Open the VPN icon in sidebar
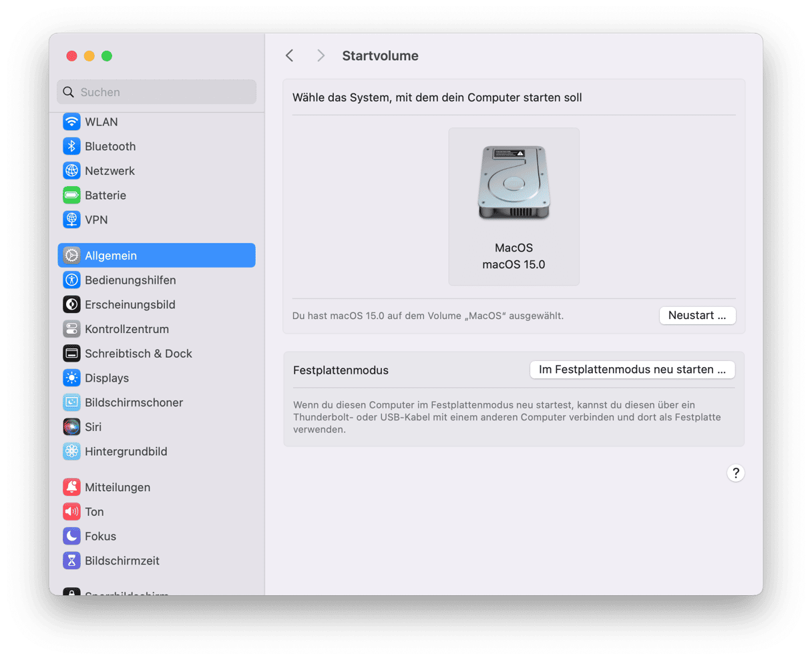Image resolution: width=812 pixels, height=660 pixels. click(71, 220)
